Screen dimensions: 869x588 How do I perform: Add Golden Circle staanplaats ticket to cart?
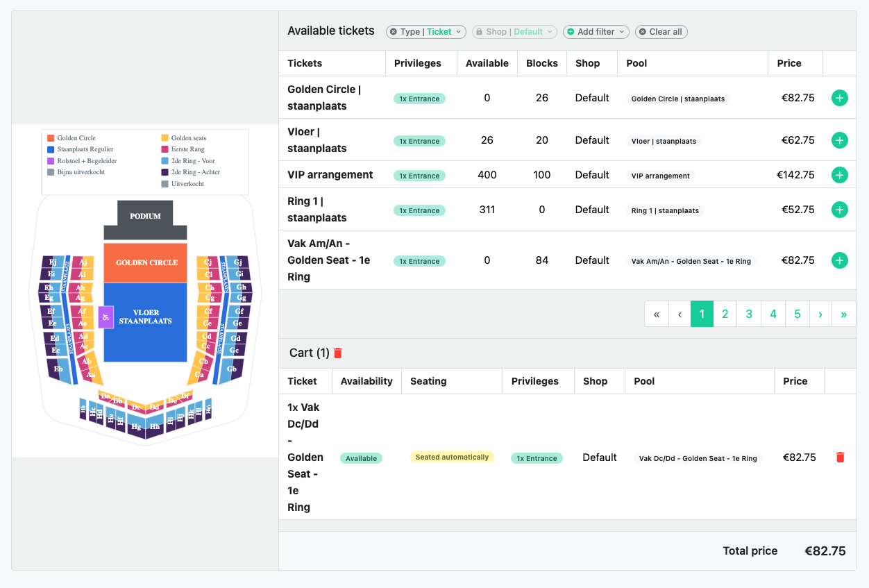(x=839, y=98)
